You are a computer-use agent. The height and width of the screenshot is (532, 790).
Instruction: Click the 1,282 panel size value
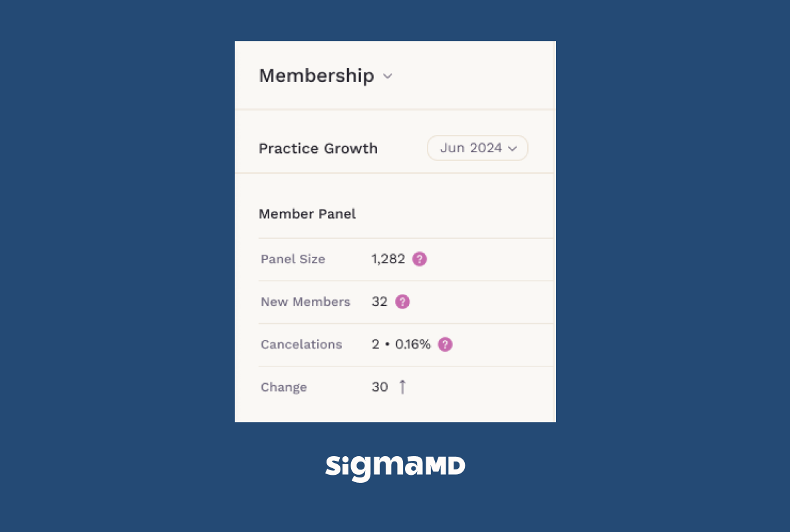(388, 259)
